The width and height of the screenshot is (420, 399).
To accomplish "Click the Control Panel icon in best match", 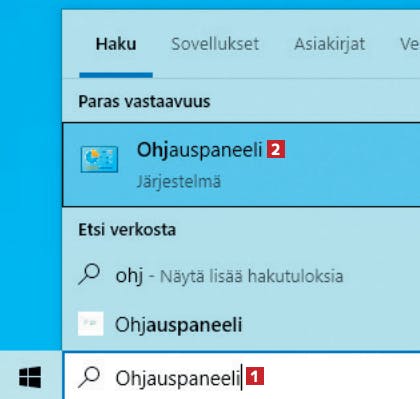I will click(99, 159).
